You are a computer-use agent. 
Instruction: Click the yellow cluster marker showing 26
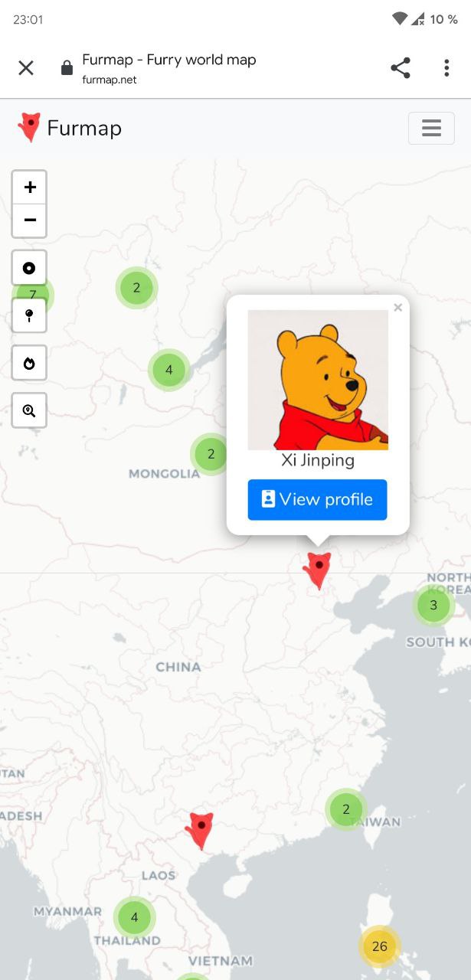click(x=380, y=946)
